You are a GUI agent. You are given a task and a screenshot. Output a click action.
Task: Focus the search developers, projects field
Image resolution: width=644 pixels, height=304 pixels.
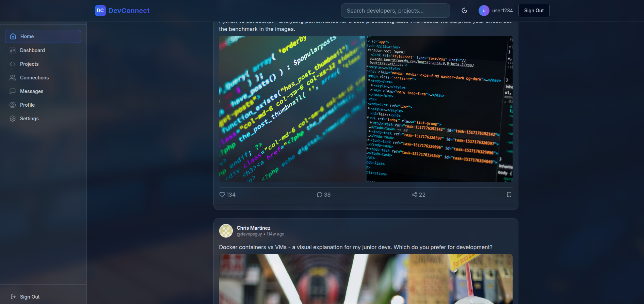[395, 11]
